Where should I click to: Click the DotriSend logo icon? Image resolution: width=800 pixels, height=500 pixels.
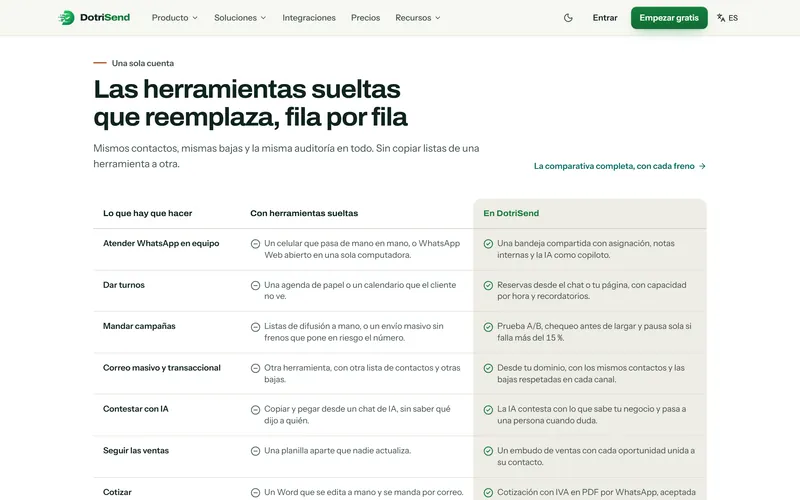[66, 18]
